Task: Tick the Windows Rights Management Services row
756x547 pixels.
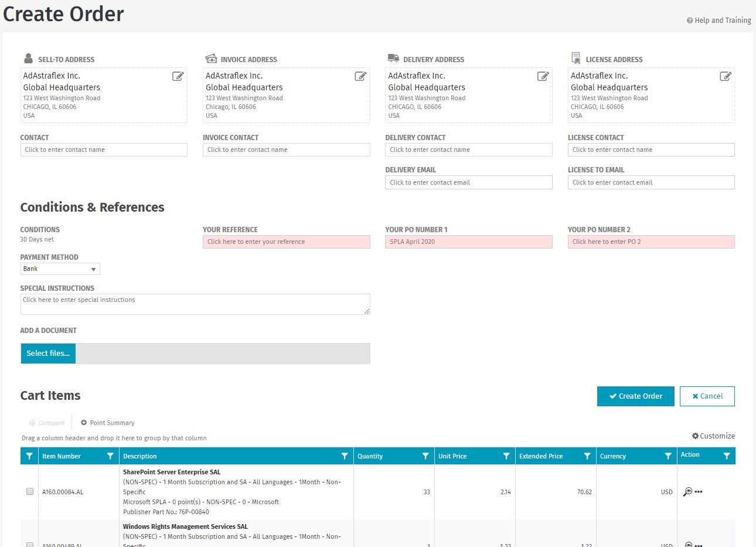Action: pos(30,545)
